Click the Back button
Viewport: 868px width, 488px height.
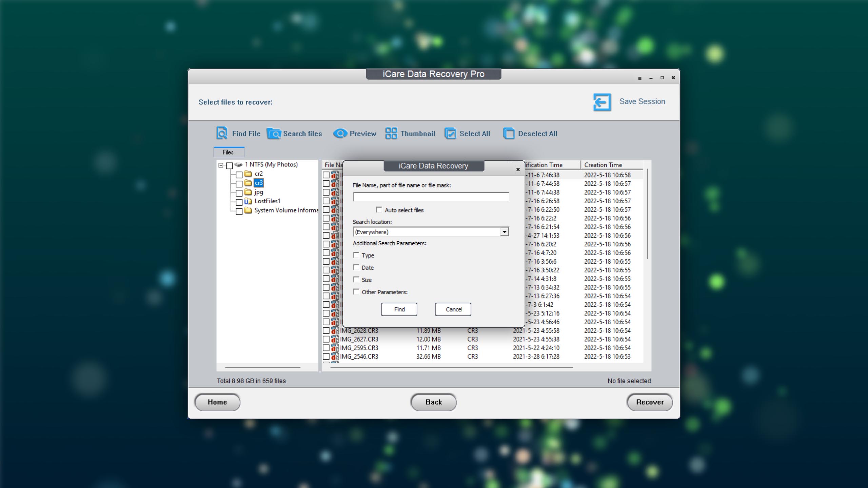(434, 402)
